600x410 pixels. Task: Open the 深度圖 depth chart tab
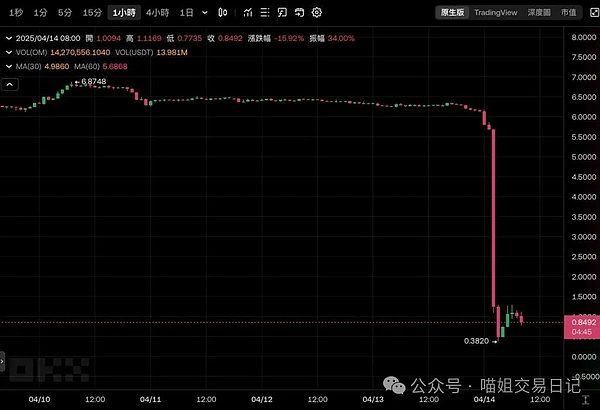click(540, 13)
